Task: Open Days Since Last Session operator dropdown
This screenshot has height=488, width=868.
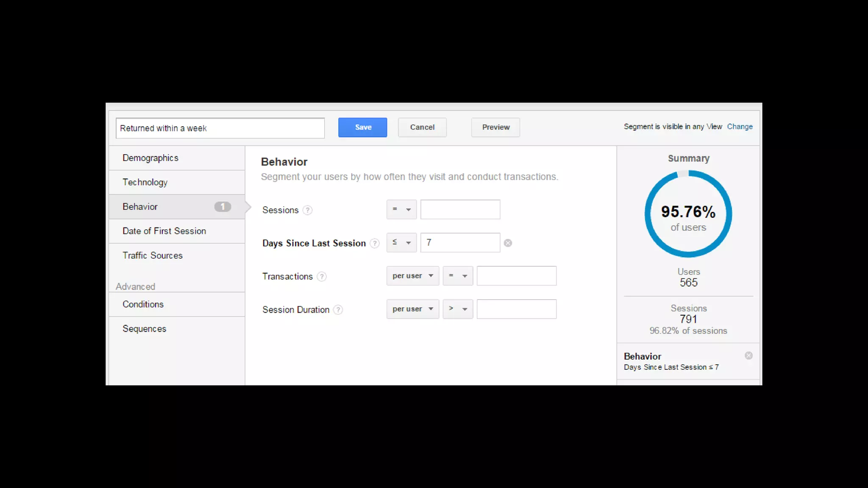Action: [x=401, y=243]
